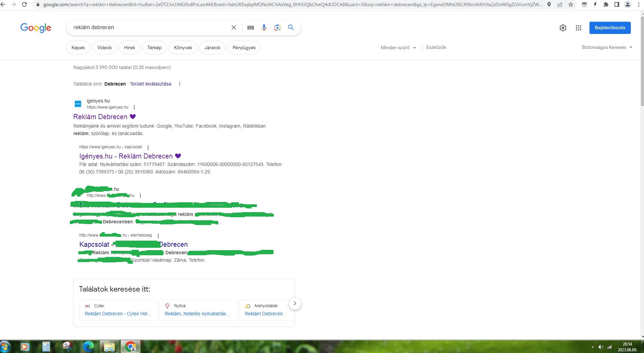The width and height of the screenshot is (644, 353).
Task: Select the Könyvek filter tab
Action: pyautogui.click(x=183, y=48)
